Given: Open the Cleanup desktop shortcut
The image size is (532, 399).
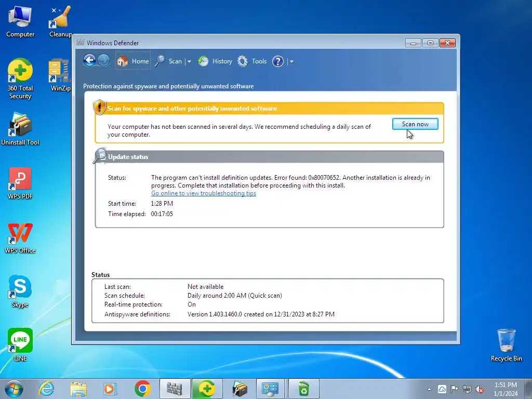Looking at the screenshot, I should point(60,22).
